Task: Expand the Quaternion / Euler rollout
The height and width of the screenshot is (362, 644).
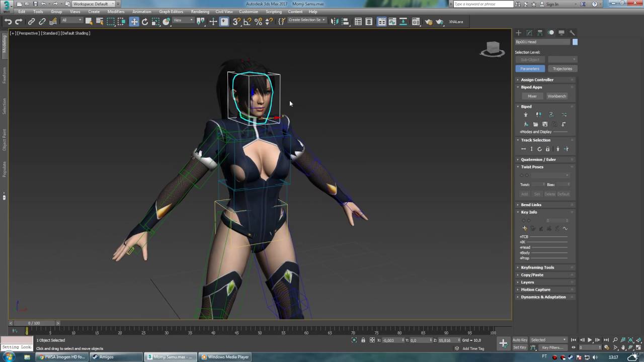Action: [x=538, y=159]
